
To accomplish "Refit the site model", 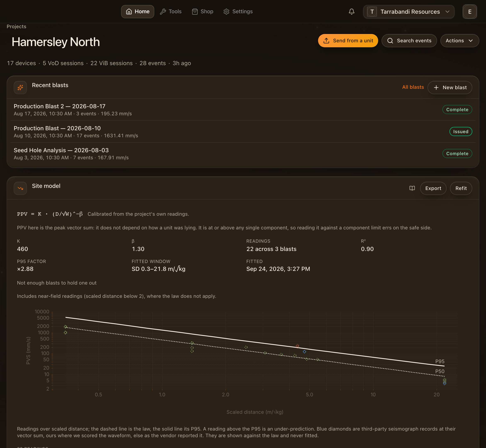I will point(461,188).
